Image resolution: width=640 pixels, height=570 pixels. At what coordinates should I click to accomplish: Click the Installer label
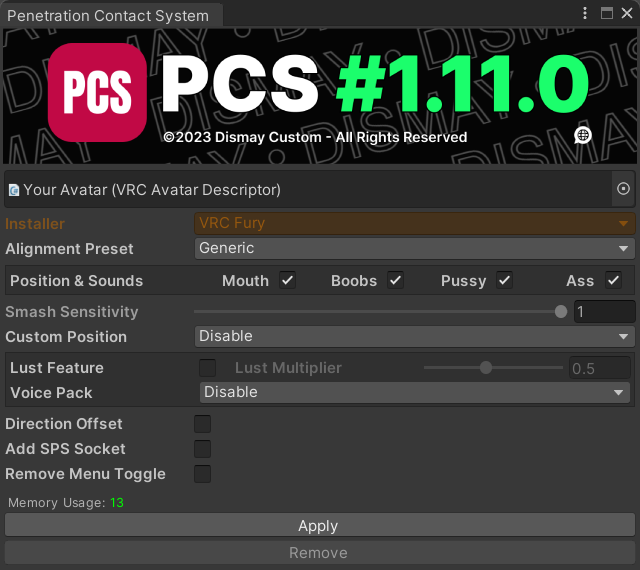(35, 224)
